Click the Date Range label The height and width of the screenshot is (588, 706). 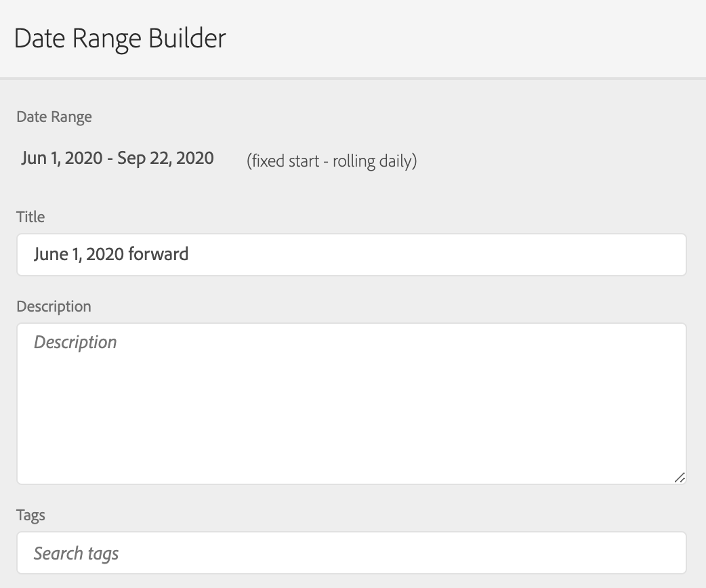(x=54, y=117)
